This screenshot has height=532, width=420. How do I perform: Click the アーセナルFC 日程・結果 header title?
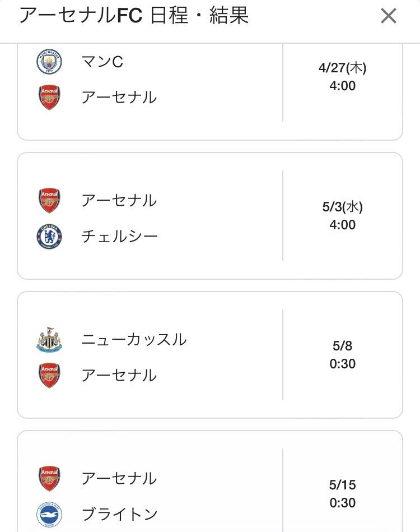tap(134, 16)
